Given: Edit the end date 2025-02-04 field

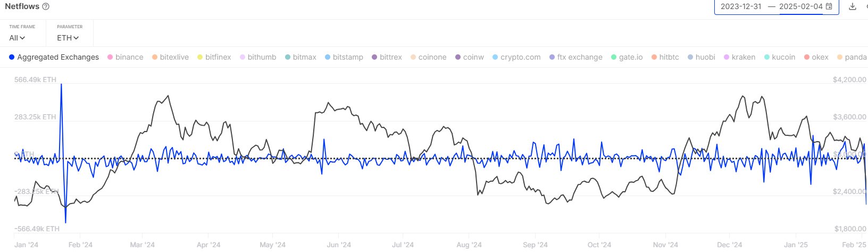Looking at the screenshot, I should coord(800,7).
